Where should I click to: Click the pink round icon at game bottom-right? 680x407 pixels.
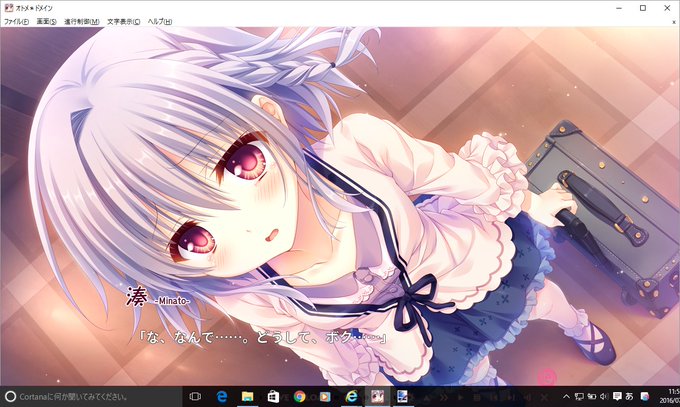(x=546, y=377)
